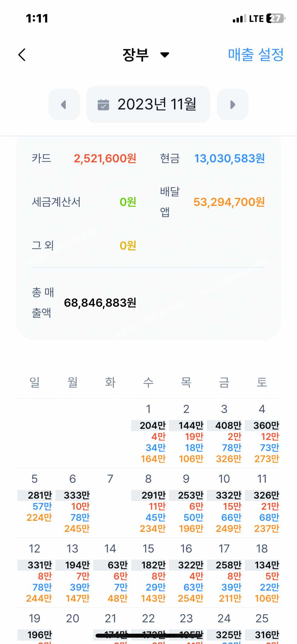Tap the cash amount 13,030,583원

[x=229, y=158]
